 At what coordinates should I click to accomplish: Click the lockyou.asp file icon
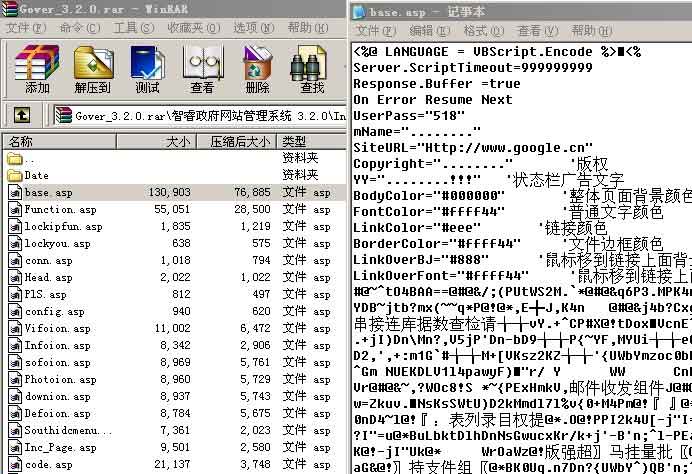tap(15, 243)
